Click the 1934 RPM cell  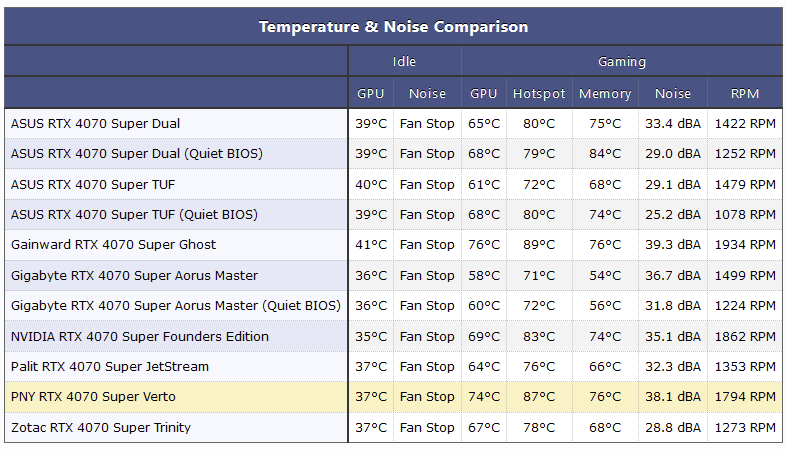pyautogui.click(x=745, y=245)
